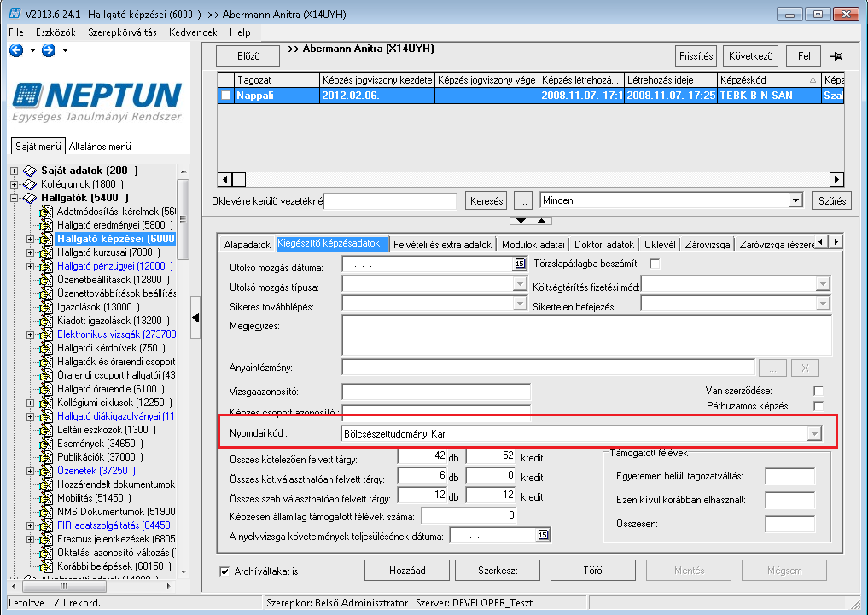Click the Szűrés button
The height and width of the screenshot is (615, 868).
pos(832,200)
